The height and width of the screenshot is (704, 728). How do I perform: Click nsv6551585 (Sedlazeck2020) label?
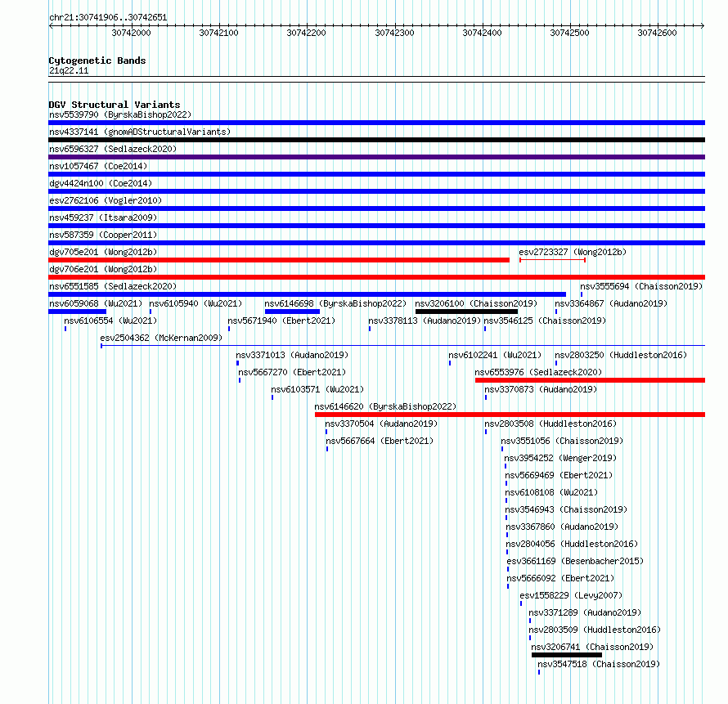(113, 286)
